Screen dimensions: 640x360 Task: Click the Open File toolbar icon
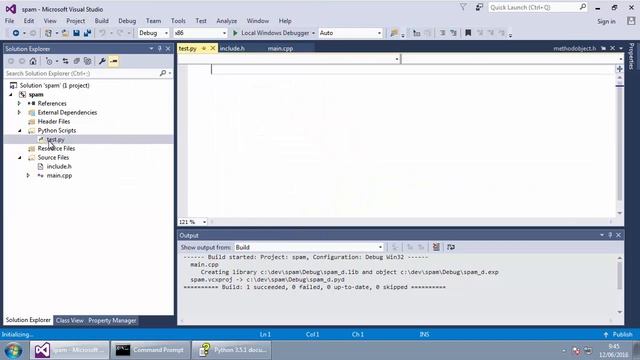coord(65,33)
